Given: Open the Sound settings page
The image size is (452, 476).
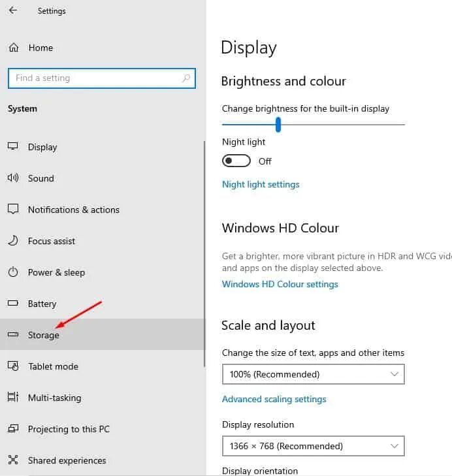Looking at the screenshot, I should [x=102, y=178].
